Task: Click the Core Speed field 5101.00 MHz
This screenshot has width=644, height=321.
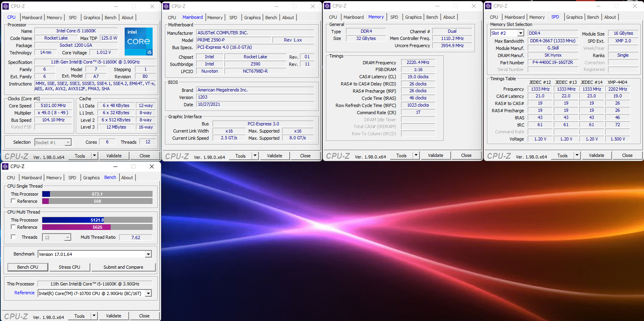Action: (53, 106)
